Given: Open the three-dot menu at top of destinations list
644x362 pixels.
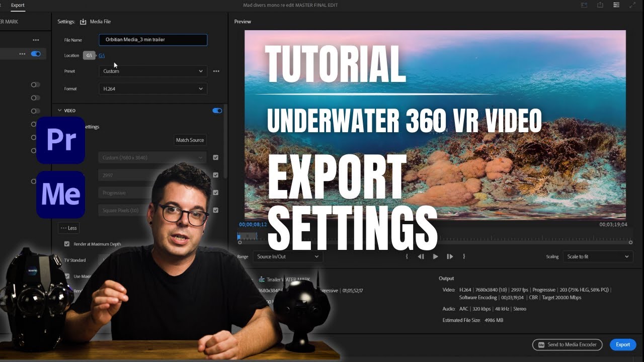Looking at the screenshot, I should (x=36, y=40).
